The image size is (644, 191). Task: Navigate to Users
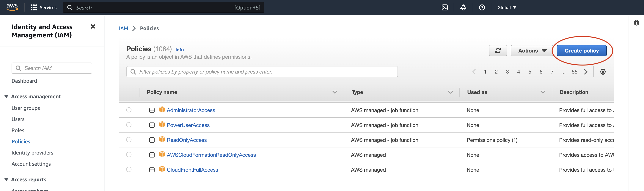click(x=18, y=119)
